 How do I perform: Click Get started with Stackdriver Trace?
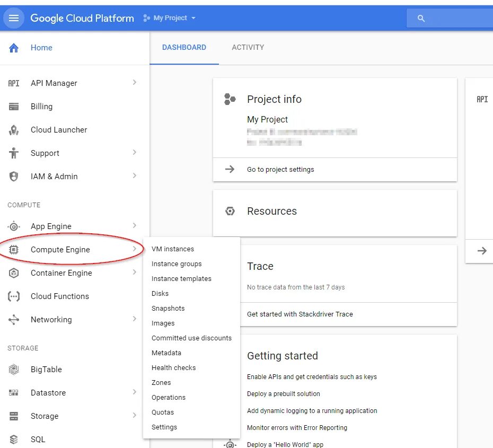[x=300, y=314]
